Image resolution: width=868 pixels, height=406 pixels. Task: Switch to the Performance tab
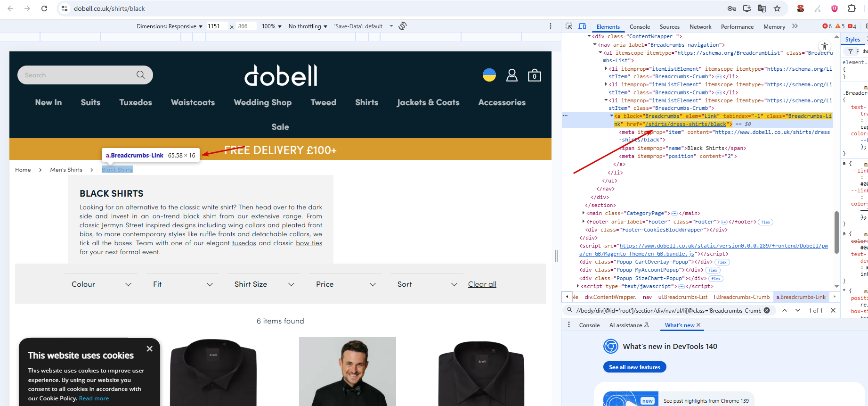[737, 27]
